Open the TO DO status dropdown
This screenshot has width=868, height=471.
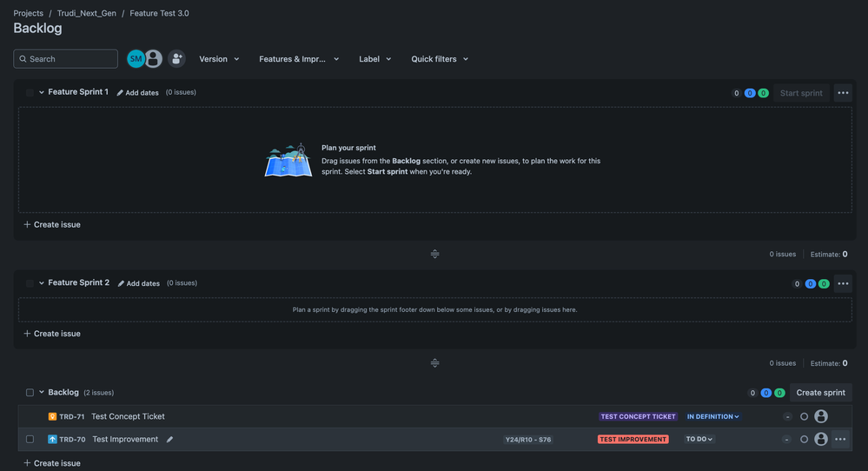[x=699, y=440]
